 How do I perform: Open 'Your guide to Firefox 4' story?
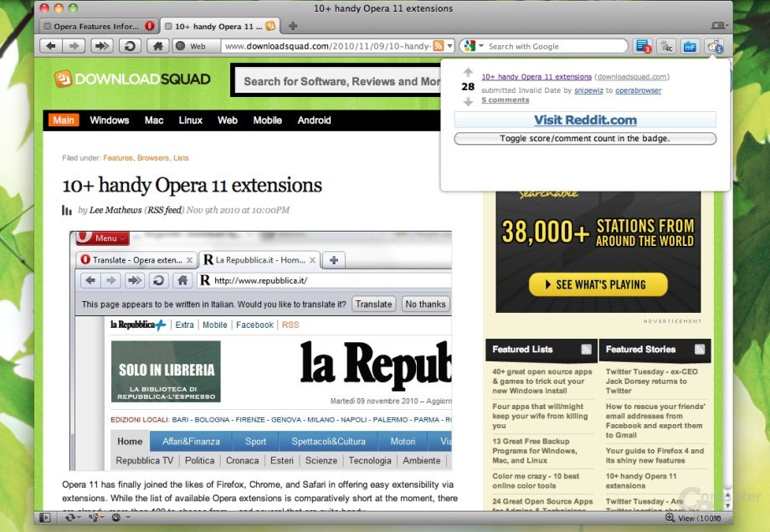coord(654,455)
